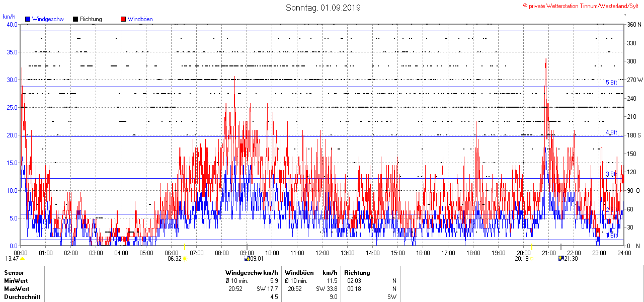
Task: Click the 24:00 time axis label
Action: coord(624,253)
